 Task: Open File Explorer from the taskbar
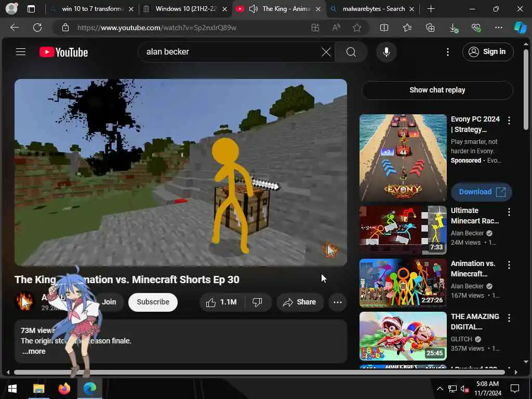click(38, 389)
